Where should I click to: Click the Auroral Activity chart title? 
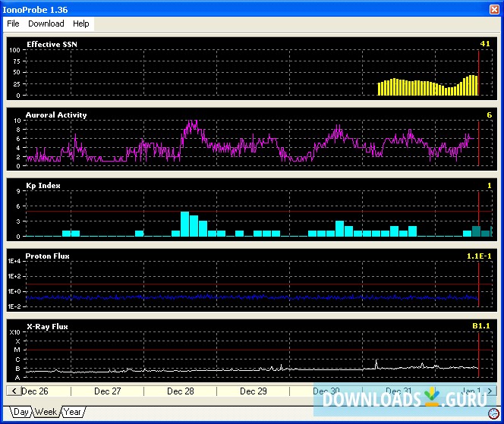[56, 115]
